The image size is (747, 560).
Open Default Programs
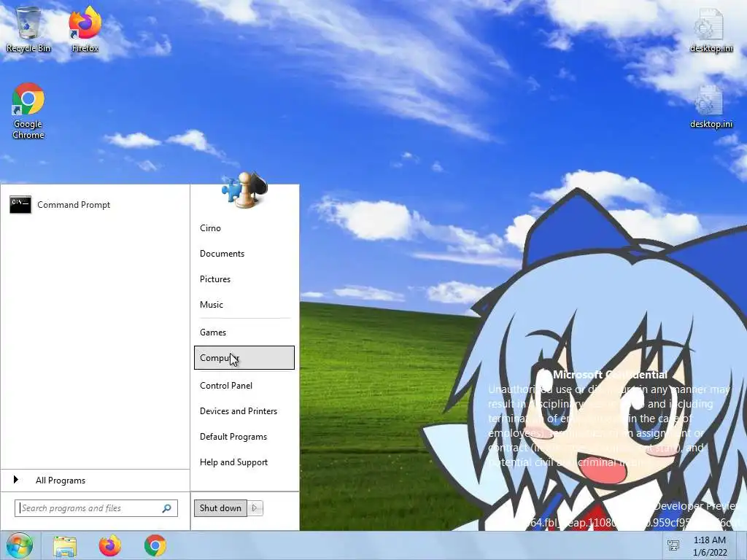[x=244, y=437]
